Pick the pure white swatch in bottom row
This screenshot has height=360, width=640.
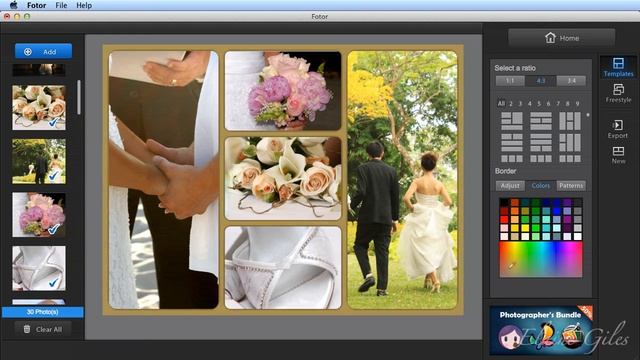point(578,236)
